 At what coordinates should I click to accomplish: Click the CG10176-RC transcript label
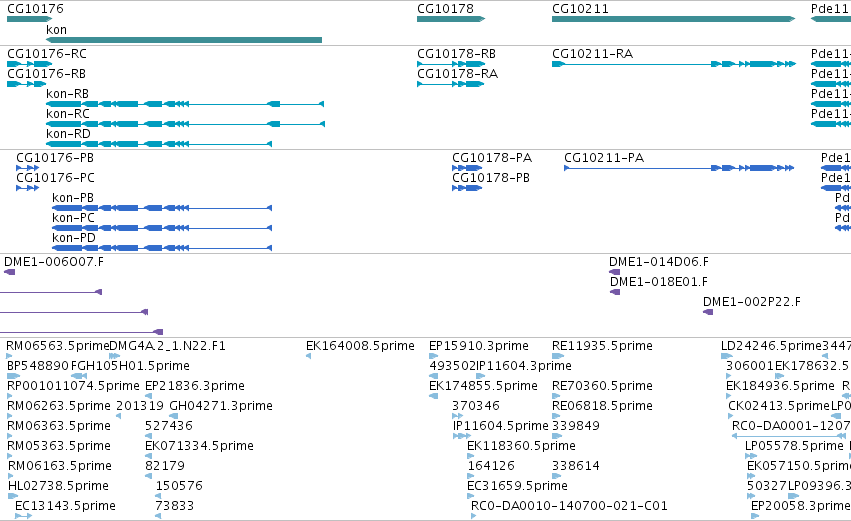pos(47,54)
